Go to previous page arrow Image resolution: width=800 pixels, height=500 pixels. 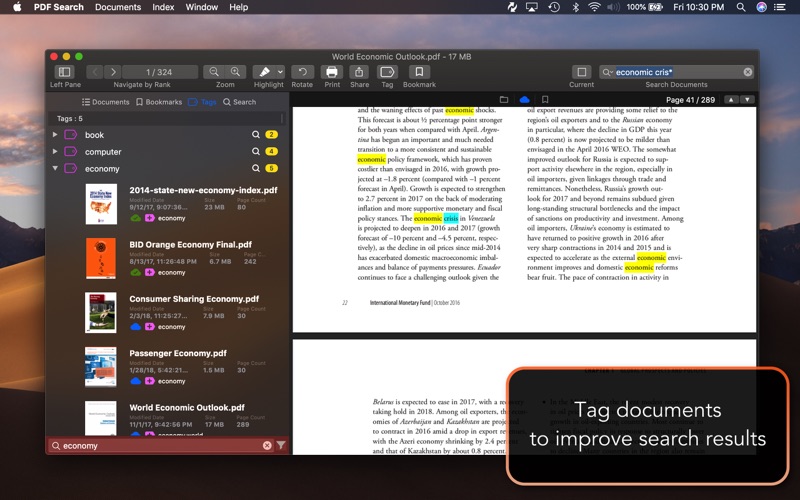(x=731, y=99)
